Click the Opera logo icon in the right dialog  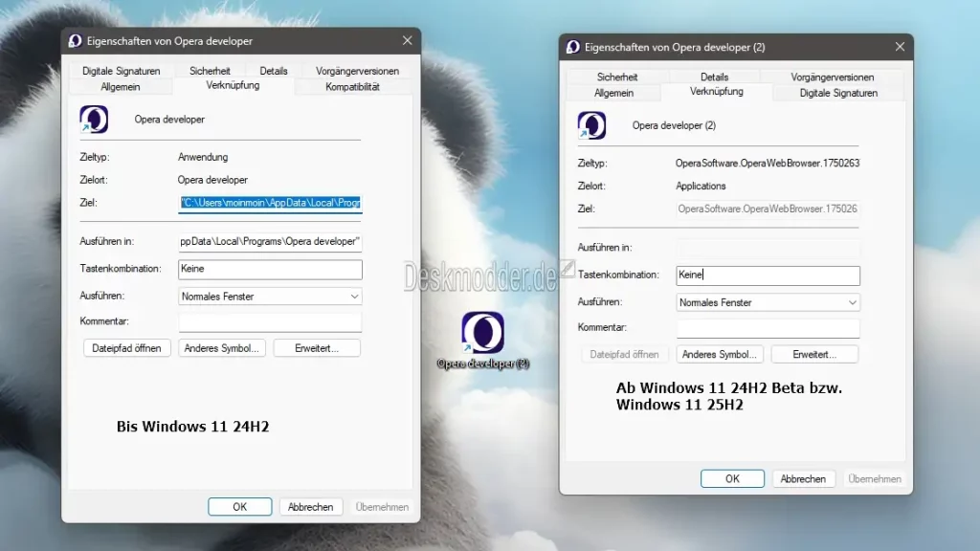click(x=592, y=125)
